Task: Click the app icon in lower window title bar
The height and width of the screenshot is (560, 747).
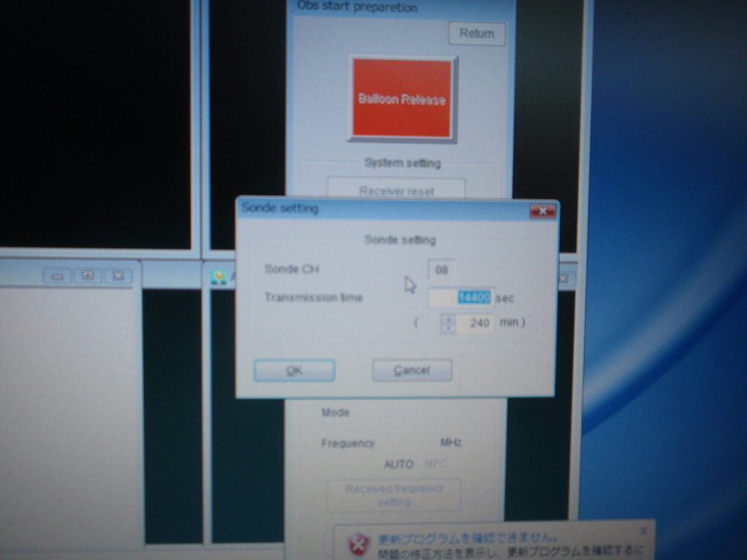Action: pyautogui.click(x=218, y=277)
